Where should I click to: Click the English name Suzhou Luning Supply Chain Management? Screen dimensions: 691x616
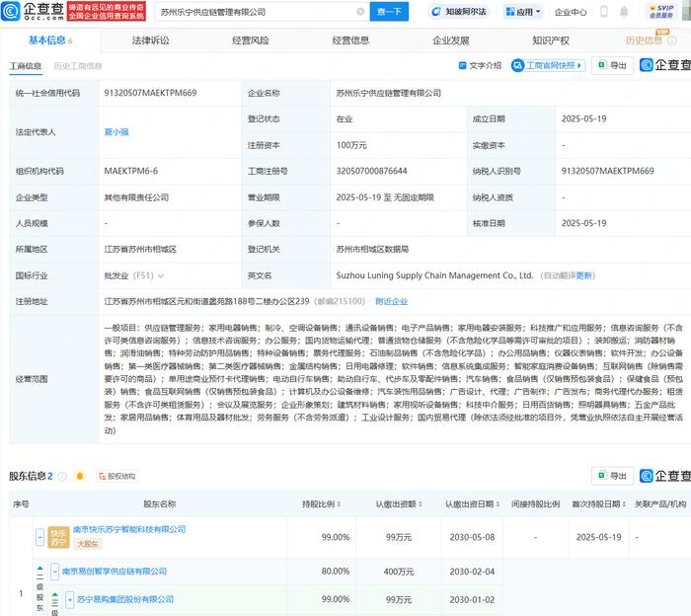(x=434, y=275)
